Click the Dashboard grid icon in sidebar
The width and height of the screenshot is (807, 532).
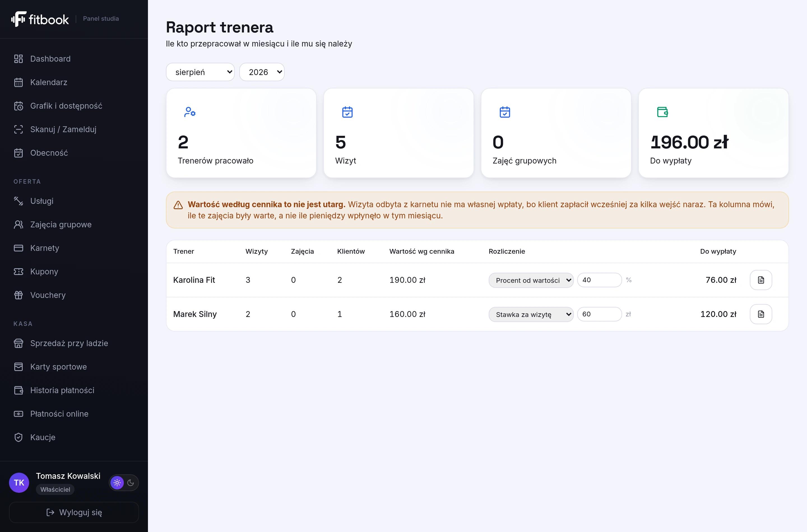pos(18,59)
